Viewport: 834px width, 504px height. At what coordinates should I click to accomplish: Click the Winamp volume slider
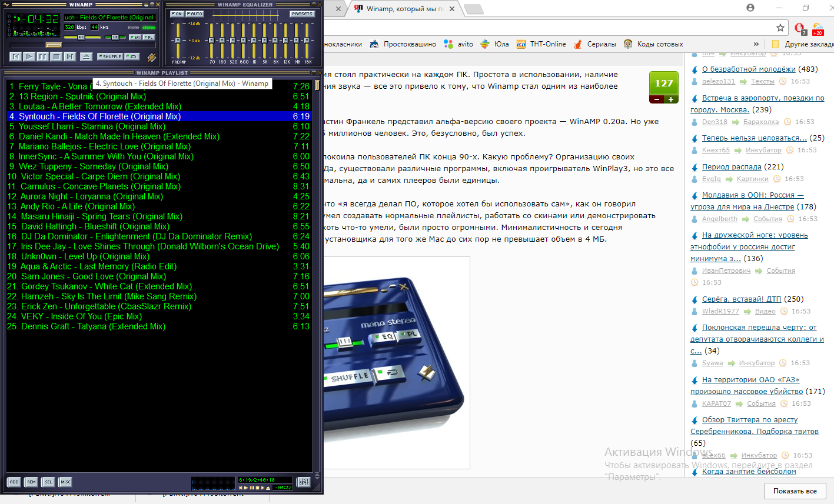point(82,37)
